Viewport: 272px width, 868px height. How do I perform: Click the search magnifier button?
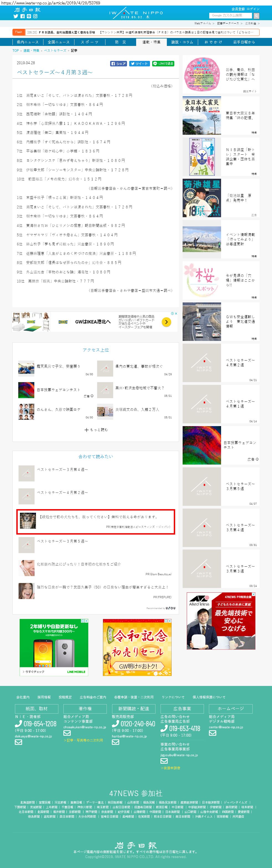click(x=257, y=15)
